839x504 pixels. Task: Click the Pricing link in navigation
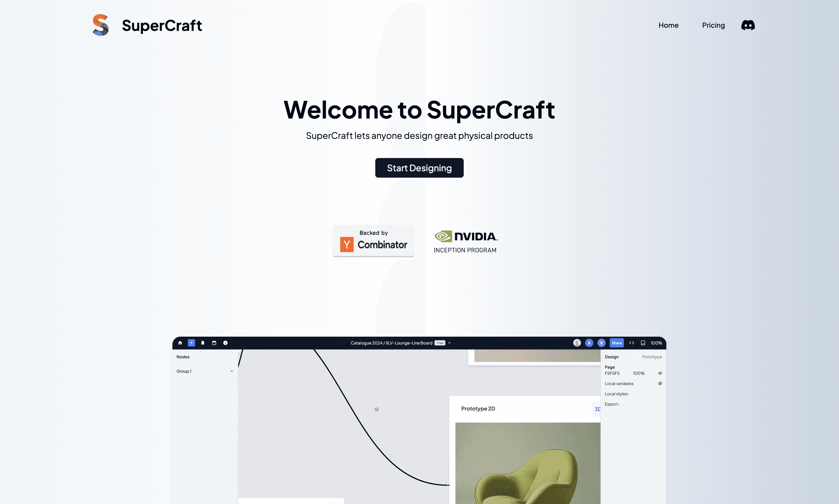[713, 25]
